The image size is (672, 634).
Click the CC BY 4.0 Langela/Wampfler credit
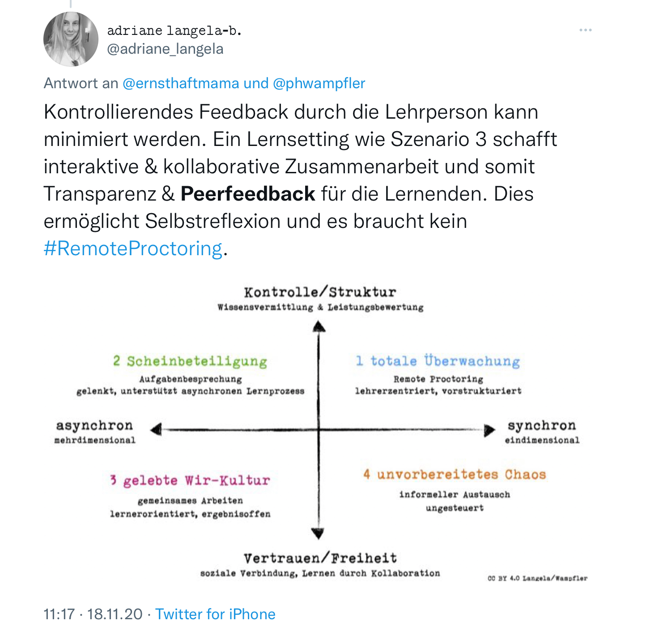[x=537, y=578]
